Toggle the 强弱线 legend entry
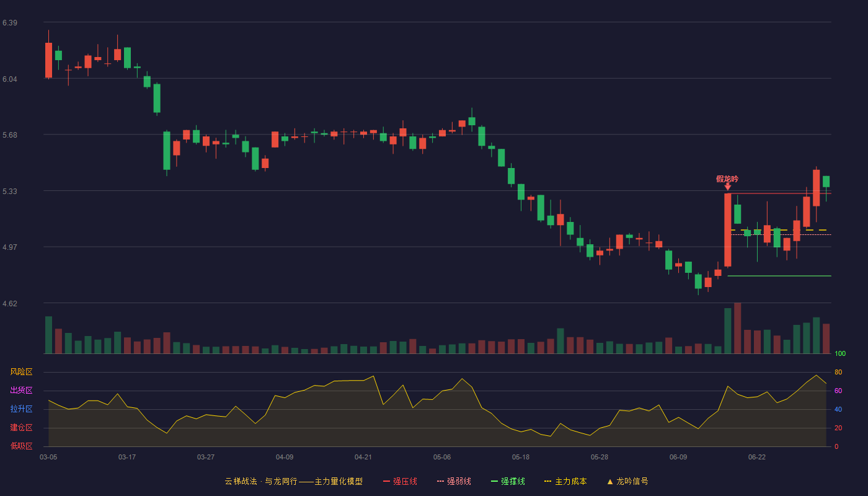The height and width of the screenshot is (496, 868). coord(454,481)
